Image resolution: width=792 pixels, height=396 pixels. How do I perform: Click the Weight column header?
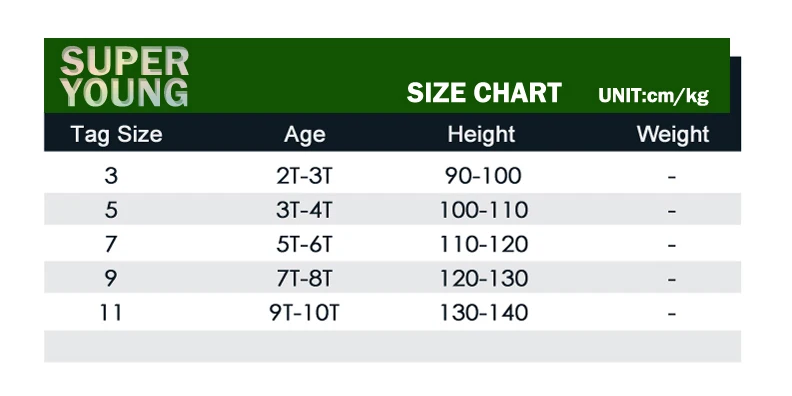pos(673,134)
